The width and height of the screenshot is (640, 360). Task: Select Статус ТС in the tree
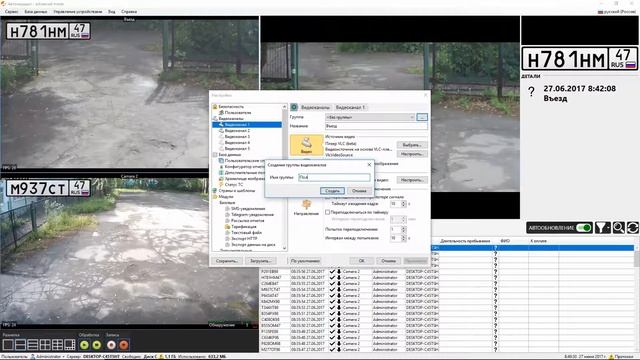234,184
